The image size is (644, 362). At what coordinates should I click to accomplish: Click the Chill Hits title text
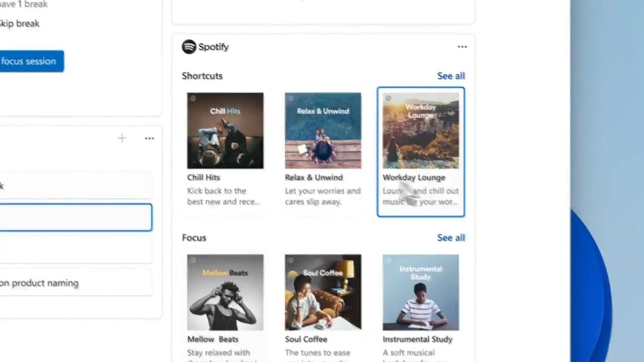click(204, 177)
